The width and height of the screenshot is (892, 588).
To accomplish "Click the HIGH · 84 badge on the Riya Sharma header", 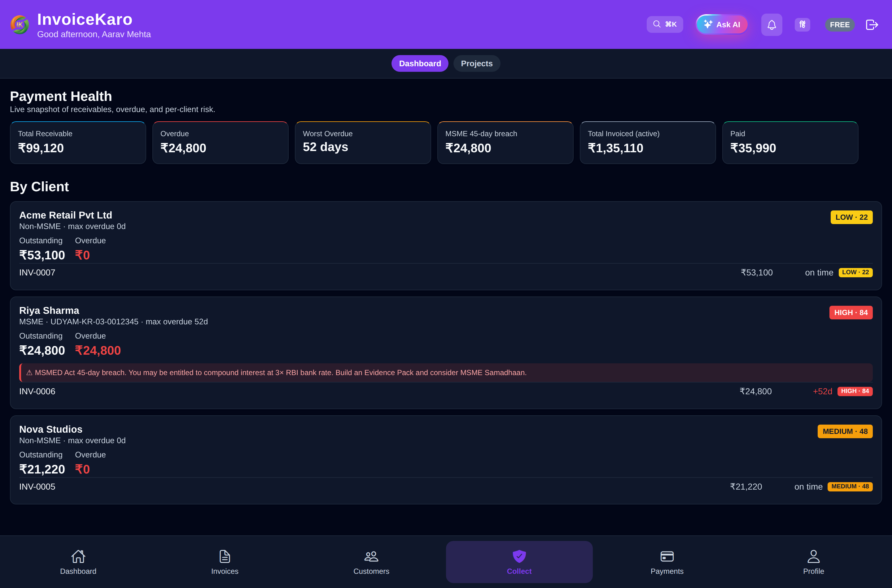I will [851, 312].
